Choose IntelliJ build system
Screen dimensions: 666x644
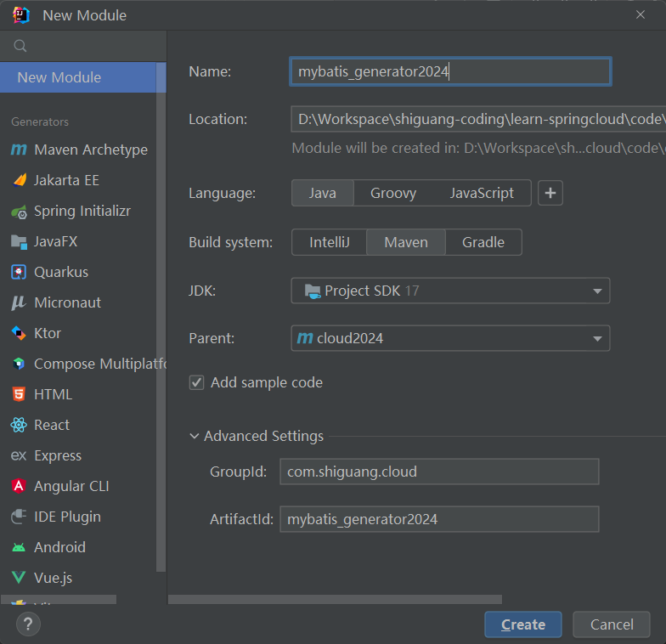[330, 242]
